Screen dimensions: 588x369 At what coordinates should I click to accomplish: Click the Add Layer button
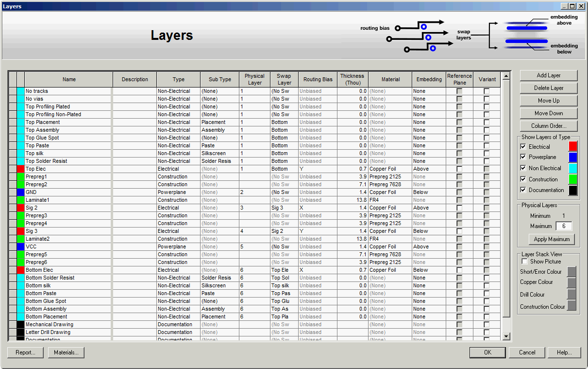(548, 75)
